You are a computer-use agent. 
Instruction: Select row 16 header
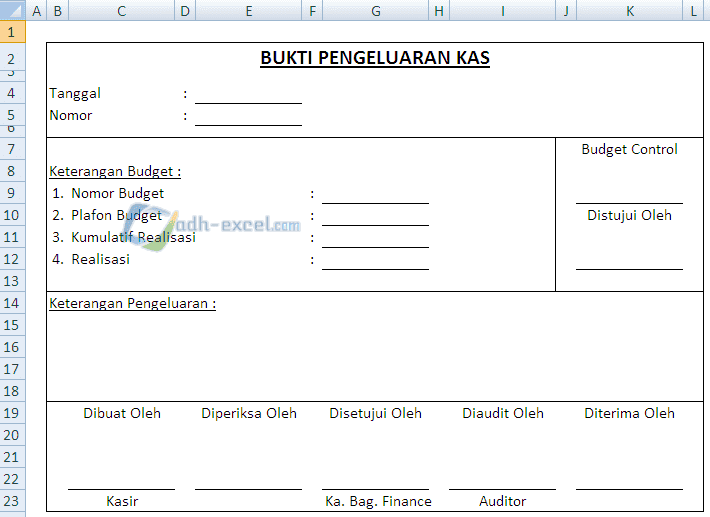click(13, 347)
